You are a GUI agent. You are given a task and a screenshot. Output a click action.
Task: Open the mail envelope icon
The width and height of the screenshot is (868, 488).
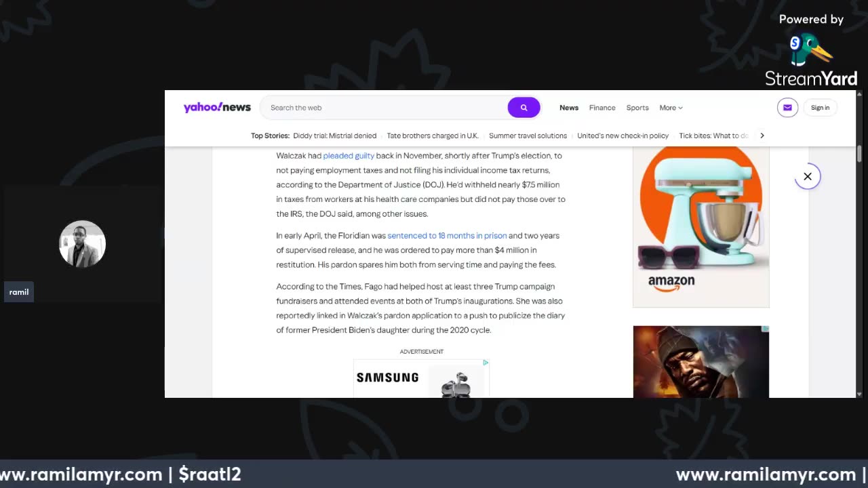pyautogui.click(x=787, y=108)
